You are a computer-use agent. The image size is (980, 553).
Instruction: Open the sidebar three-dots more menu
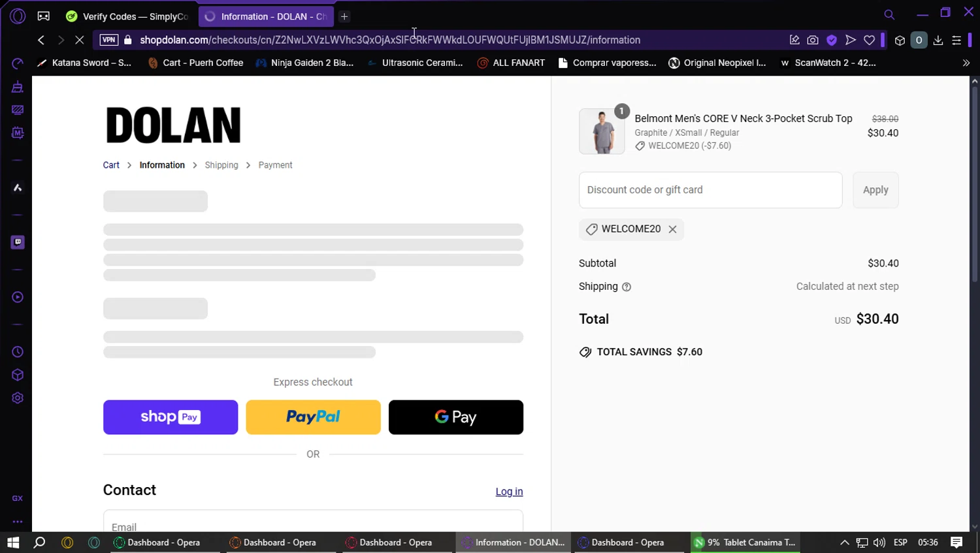18,522
